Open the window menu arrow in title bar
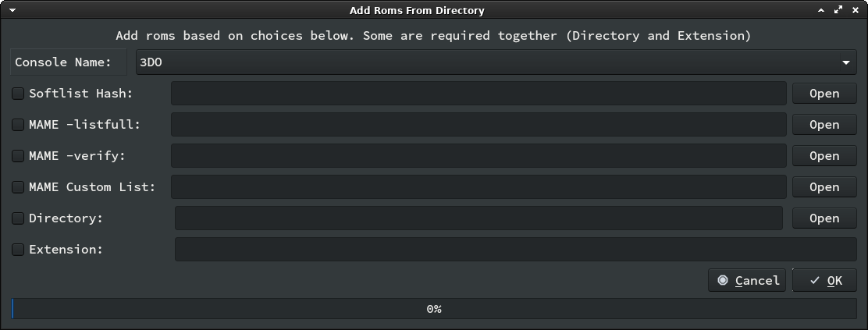This screenshot has width=868, height=330. point(12,10)
